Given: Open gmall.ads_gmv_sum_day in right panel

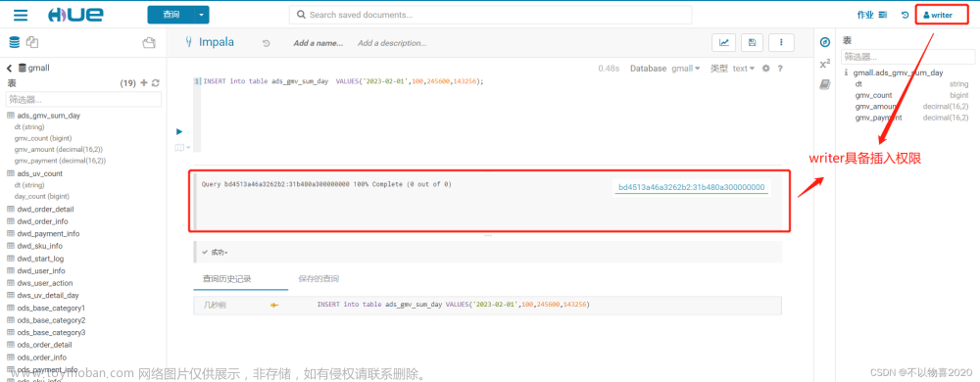Looking at the screenshot, I should click(x=898, y=72).
